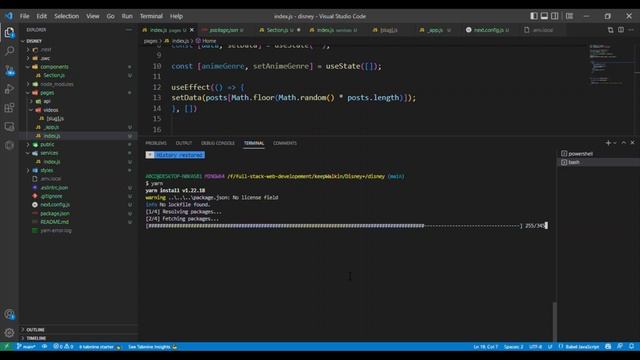Click the terminal vertical scrollbar

coord(554,322)
